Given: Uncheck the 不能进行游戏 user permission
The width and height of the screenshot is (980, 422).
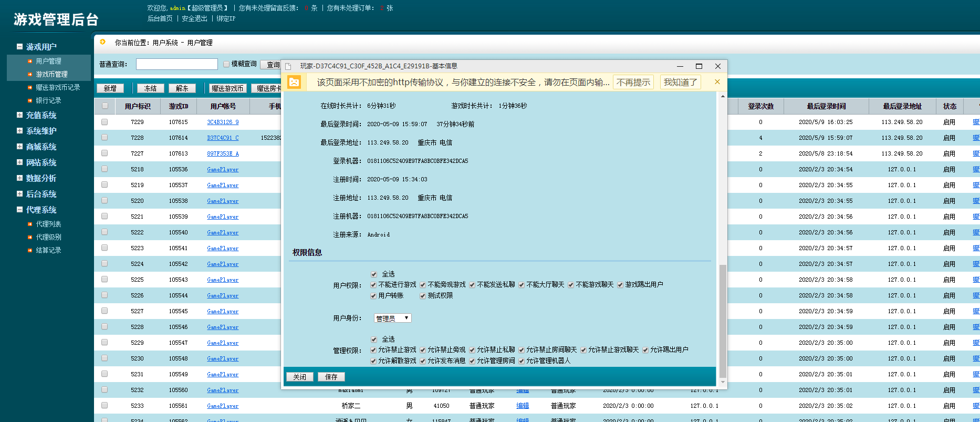Looking at the screenshot, I should [x=373, y=285].
